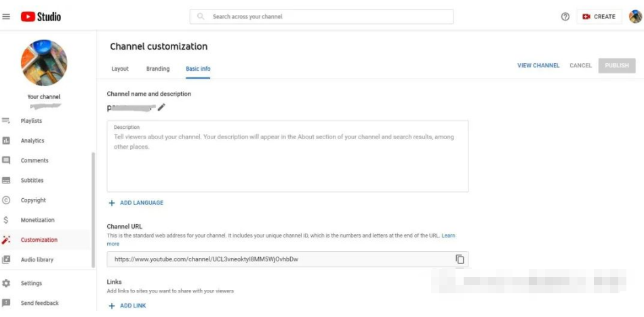Screen dimensions: 644x317
Task: Switch to the Branding tab
Action: coord(158,69)
